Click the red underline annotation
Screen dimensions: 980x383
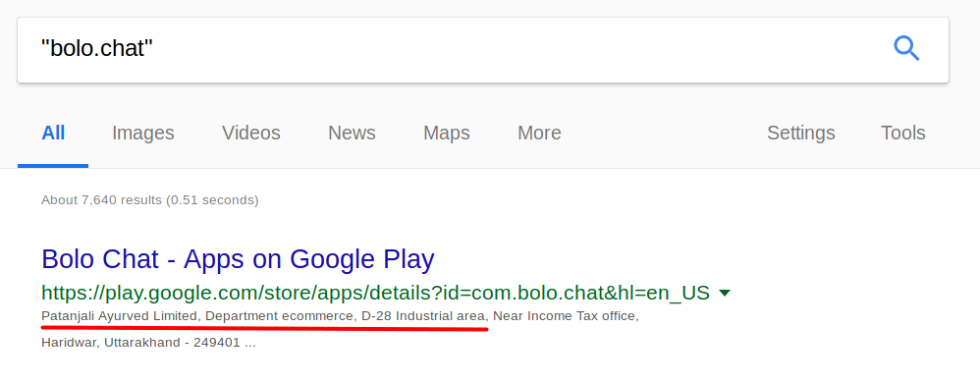[x=264, y=327]
